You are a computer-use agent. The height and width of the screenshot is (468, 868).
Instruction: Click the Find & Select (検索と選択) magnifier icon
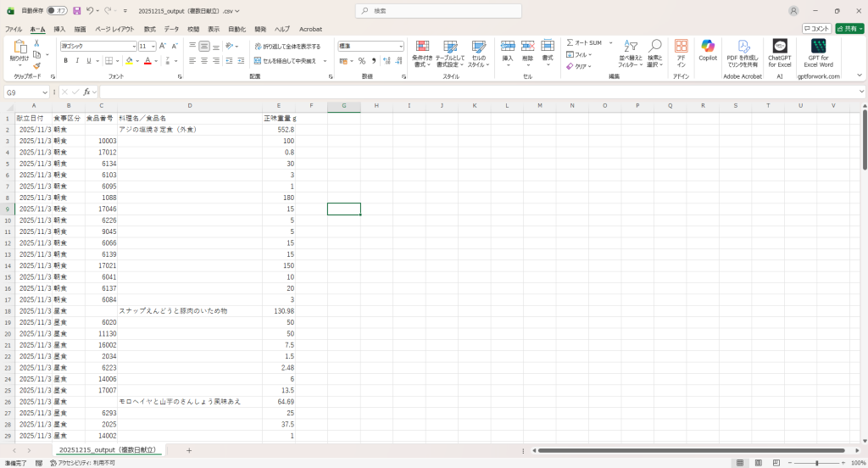[x=654, y=47]
